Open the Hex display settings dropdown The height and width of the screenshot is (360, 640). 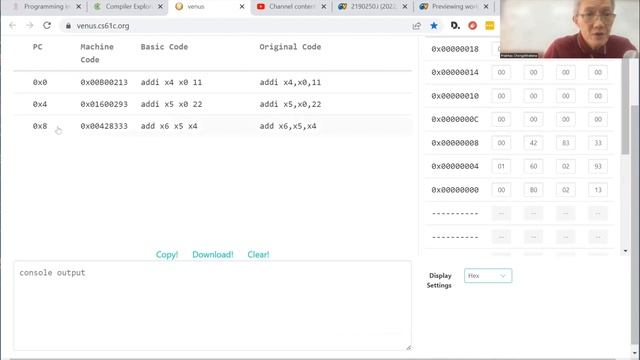pyautogui.click(x=488, y=276)
